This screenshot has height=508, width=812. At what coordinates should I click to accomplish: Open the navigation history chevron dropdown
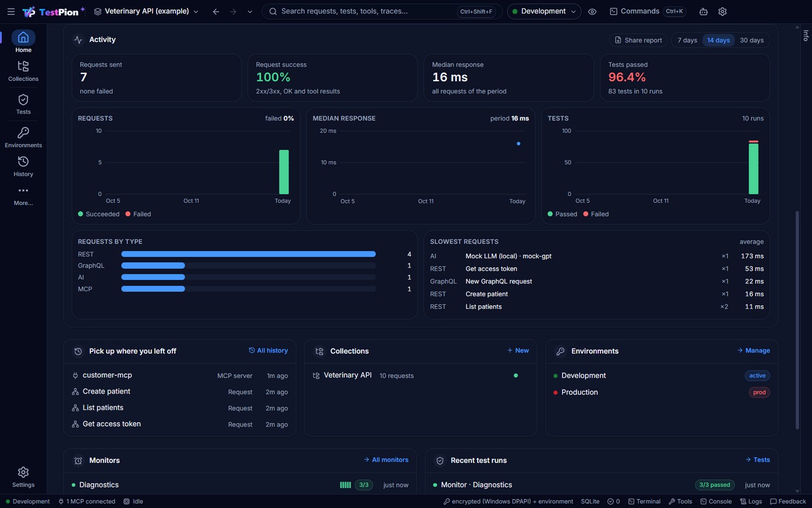pyautogui.click(x=250, y=11)
